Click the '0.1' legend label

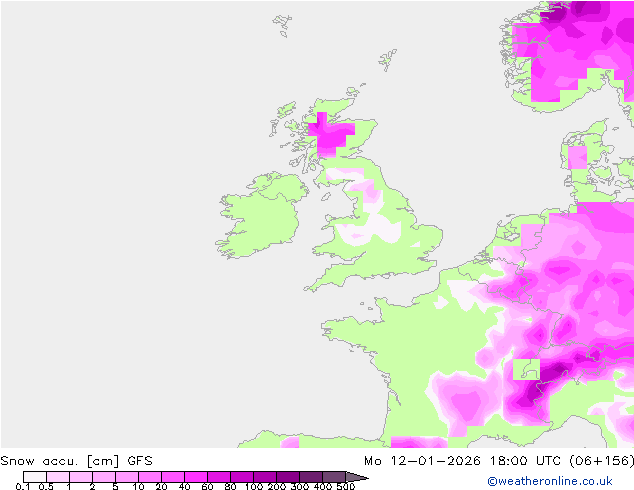click(x=23, y=486)
